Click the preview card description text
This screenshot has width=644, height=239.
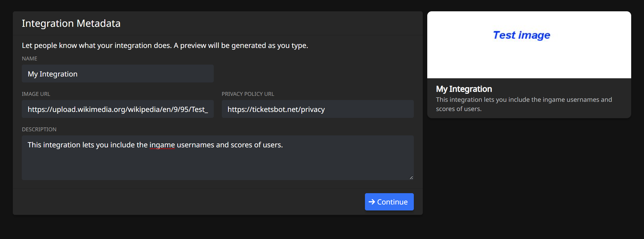[523, 104]
